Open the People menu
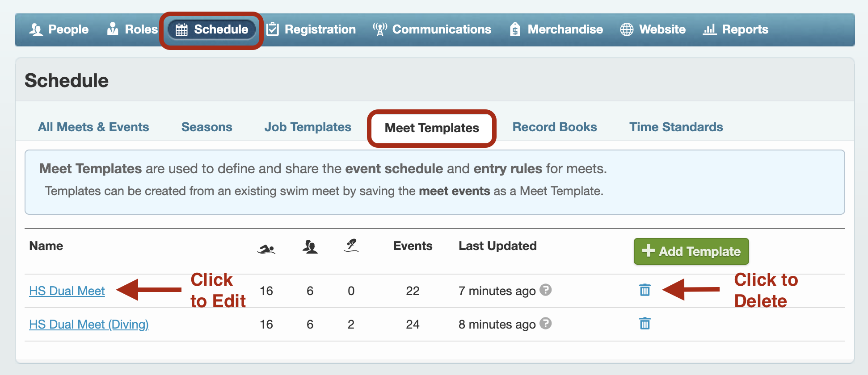 pyautogui.click(x=59, y=29)
